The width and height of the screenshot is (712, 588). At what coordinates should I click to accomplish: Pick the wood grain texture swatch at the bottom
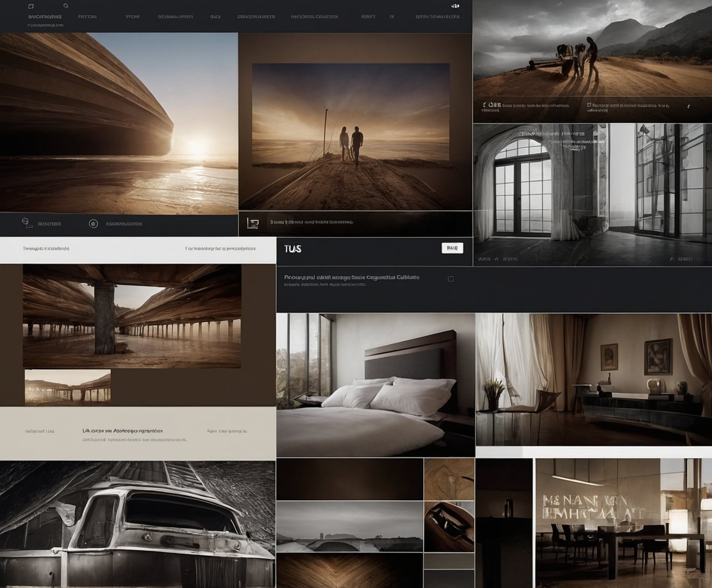point(350,571)
